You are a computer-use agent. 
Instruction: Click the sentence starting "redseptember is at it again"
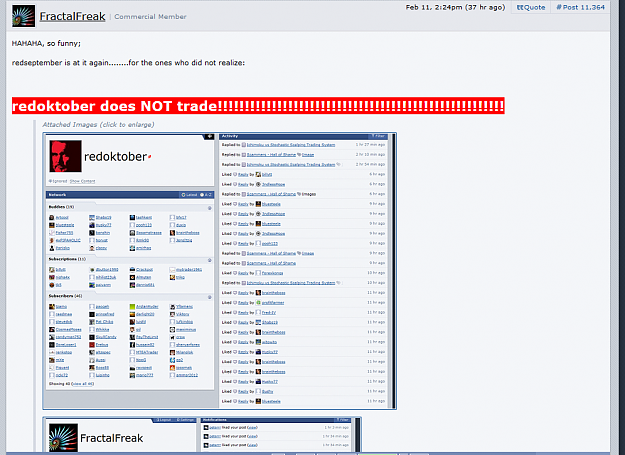pyautogui.click(x=128, y=63)
